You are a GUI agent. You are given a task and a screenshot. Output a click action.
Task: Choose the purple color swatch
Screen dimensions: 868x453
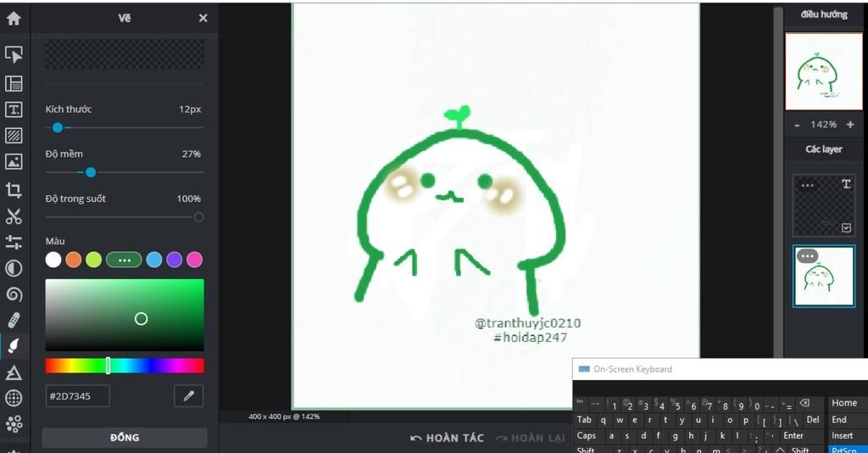tap(175, 260)
